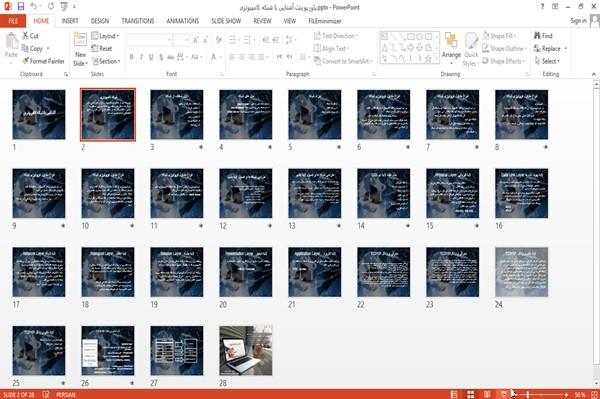600x399 pixels.
Task: Click the Redo icon in title bar
Action: tap(51, 7)
